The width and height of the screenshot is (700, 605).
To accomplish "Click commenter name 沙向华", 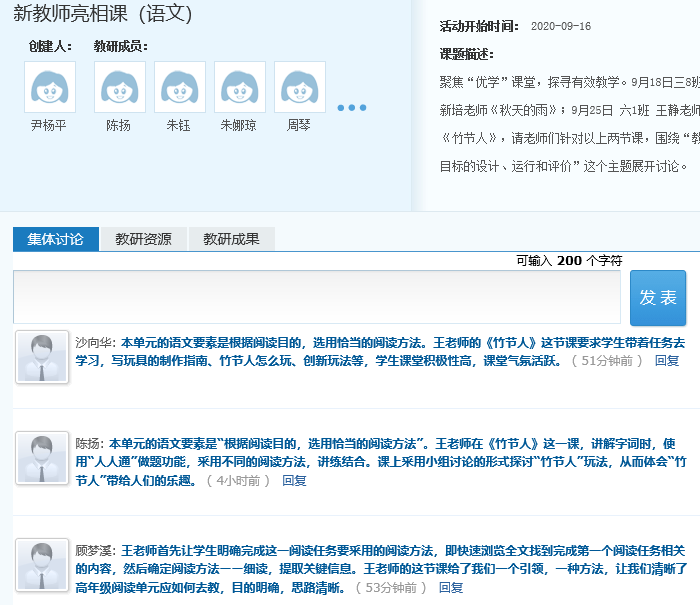I will 94,341.
